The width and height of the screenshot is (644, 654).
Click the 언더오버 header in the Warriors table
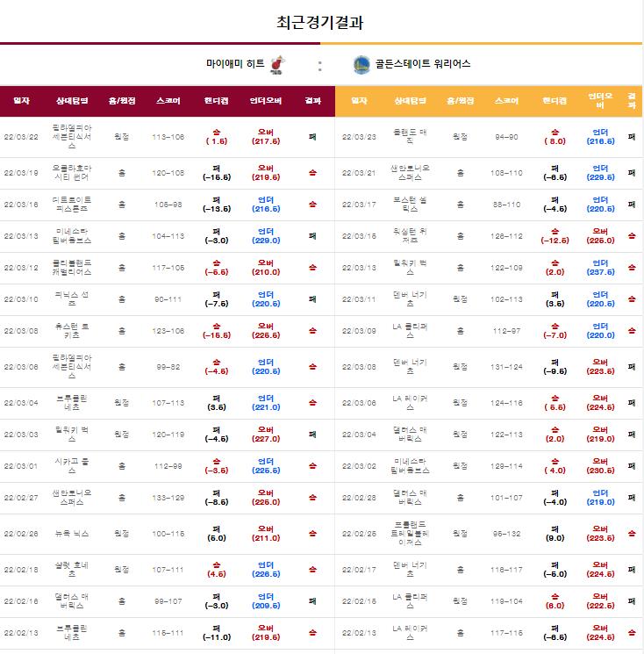600,101
